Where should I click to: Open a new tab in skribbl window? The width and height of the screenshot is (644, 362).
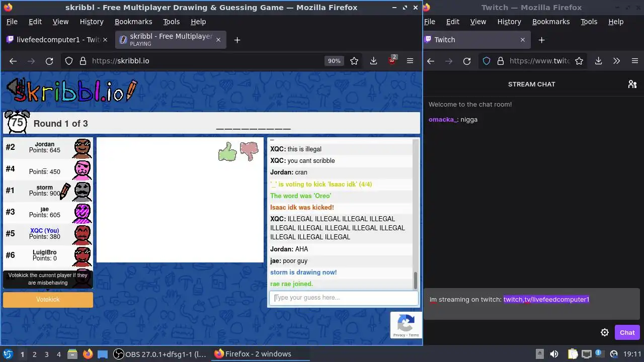237,40
